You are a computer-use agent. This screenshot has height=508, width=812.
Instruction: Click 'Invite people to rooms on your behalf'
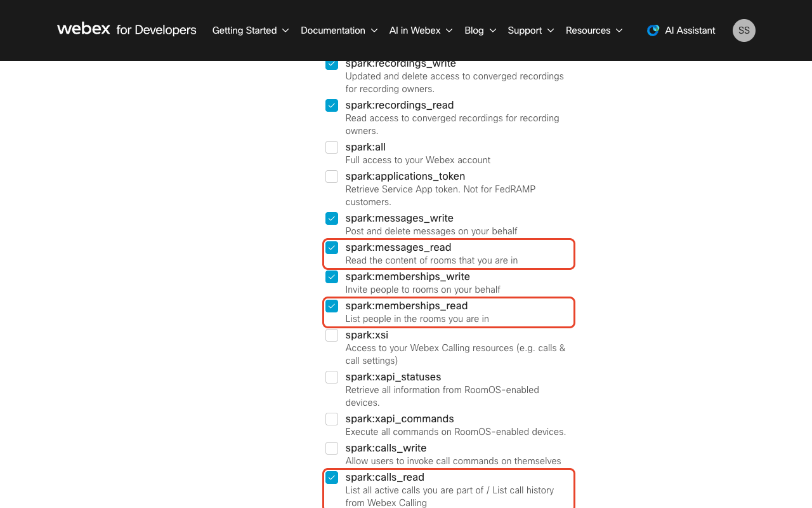(423, 290)
